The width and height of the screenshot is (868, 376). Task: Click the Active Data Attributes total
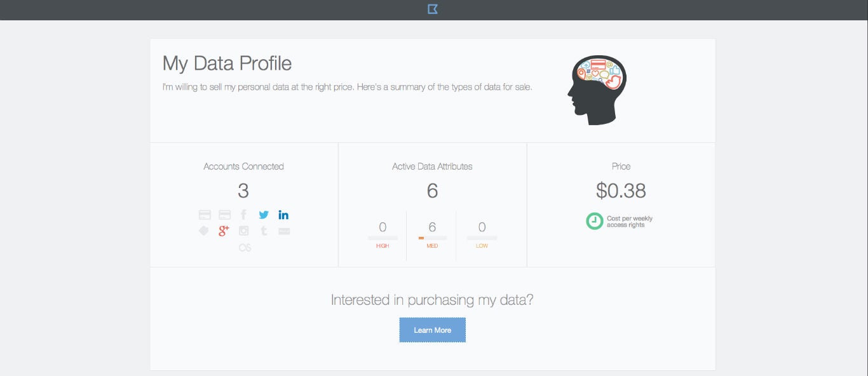point(432,191)
